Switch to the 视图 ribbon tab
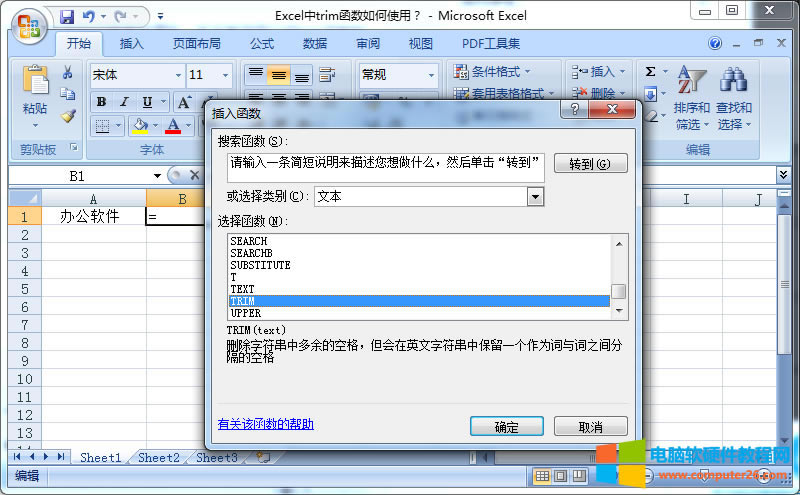 [x=420, y=44]
